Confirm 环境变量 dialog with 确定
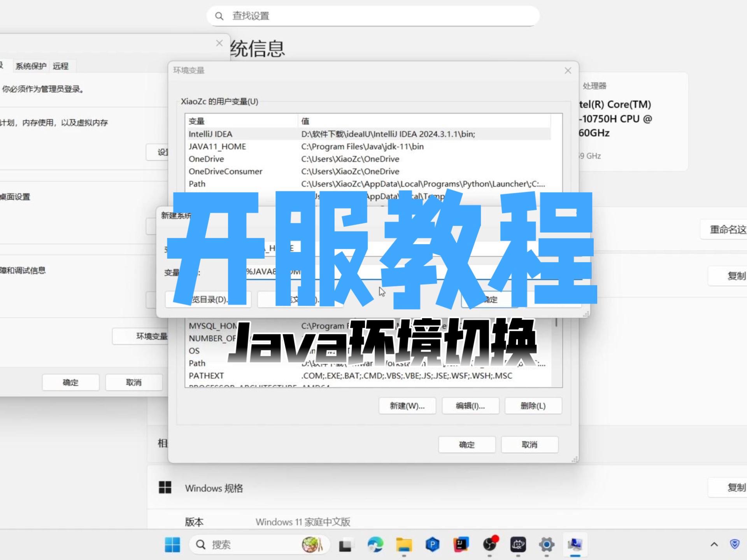 click(467, 444)
